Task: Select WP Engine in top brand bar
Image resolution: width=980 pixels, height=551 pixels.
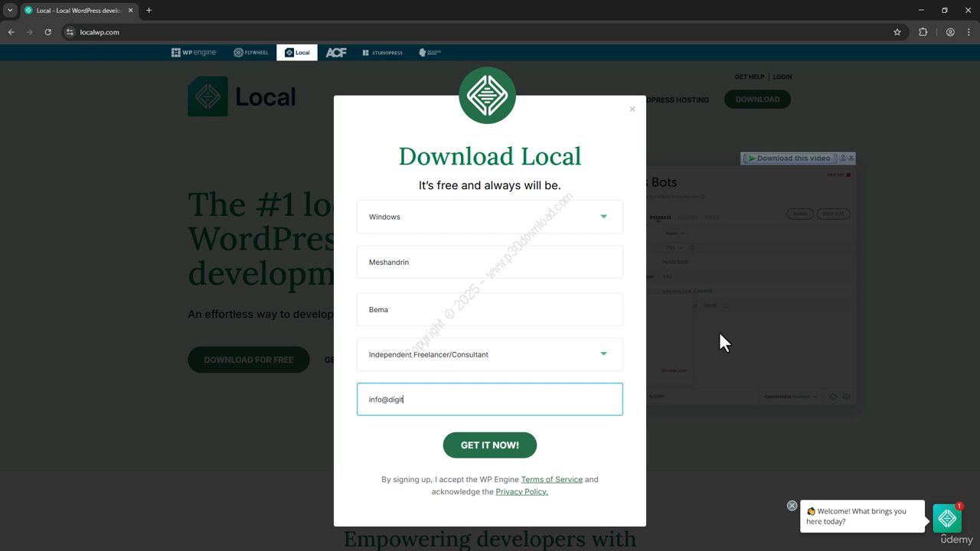Action: [194, 52]
